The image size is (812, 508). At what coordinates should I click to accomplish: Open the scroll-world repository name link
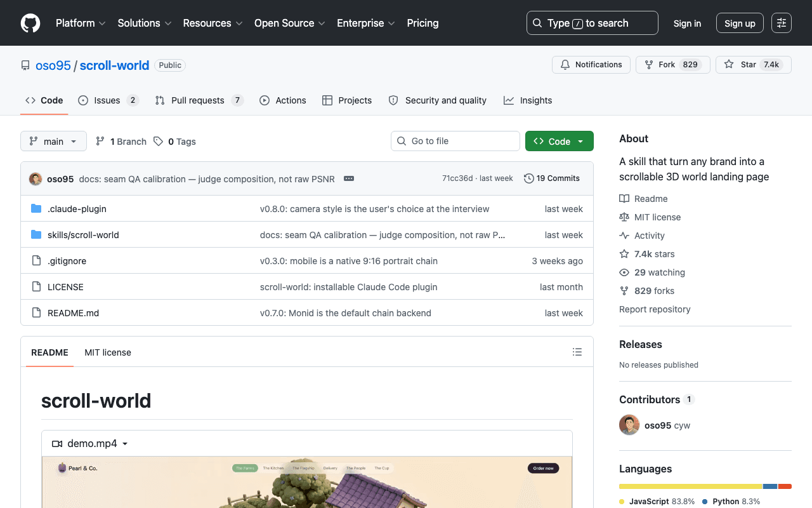[114, 65]
